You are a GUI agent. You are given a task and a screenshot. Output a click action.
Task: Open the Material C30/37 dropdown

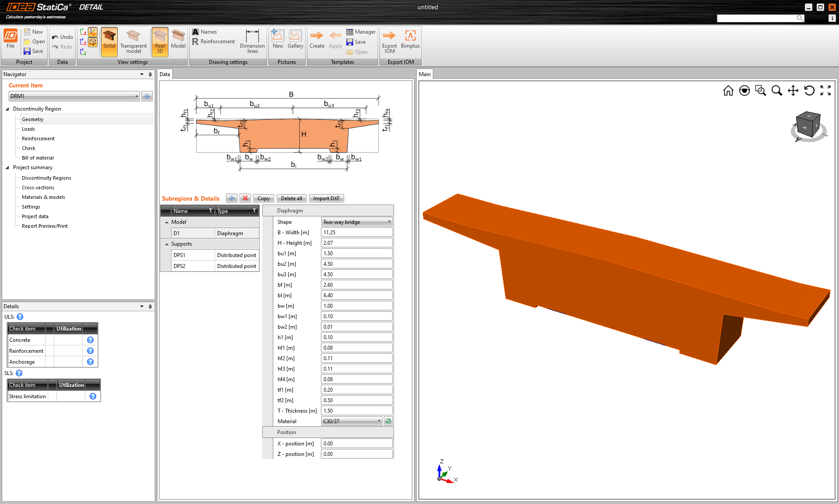(352, 421)
